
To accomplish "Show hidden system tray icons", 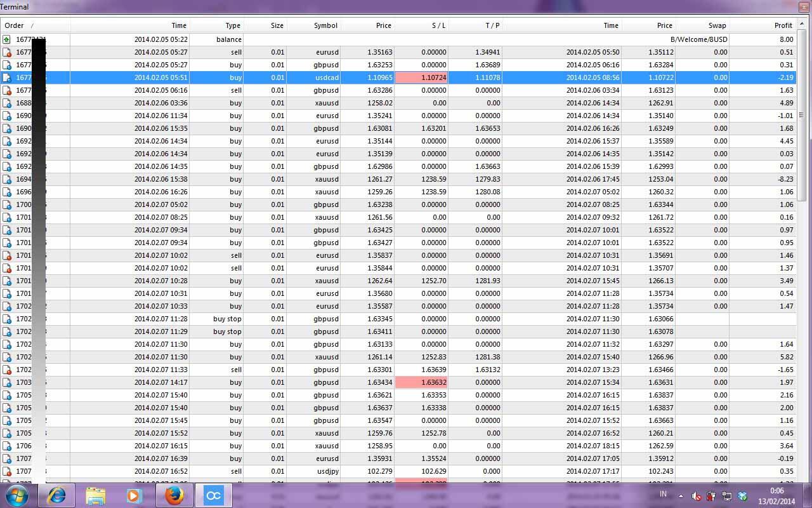I will point(681,496).
